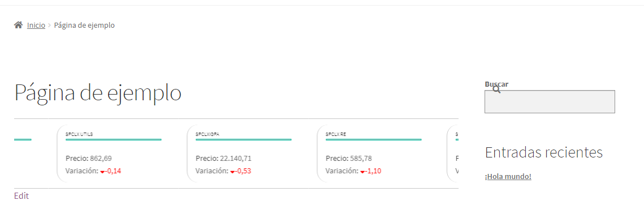The width and height of the screenshot is (644, 213).
Task: Click the red down arrow beside -0,14
Action: pyautogui.click(x=103, y=172)
